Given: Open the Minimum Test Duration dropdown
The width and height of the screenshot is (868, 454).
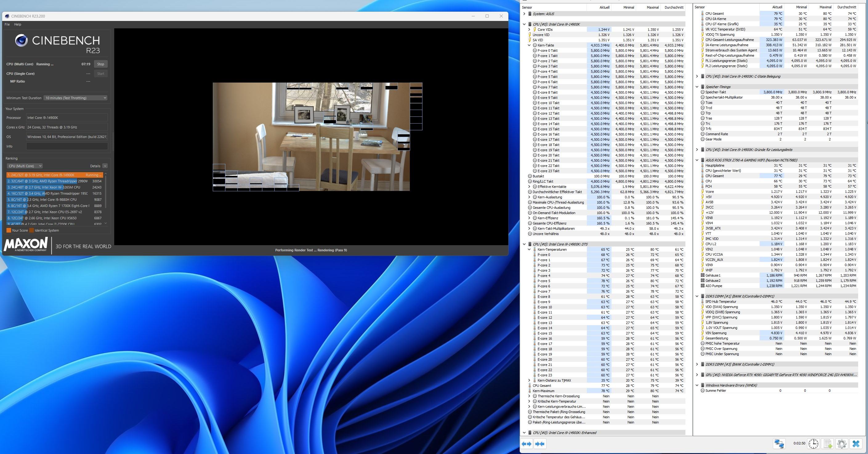Looking at the screenshot, I should tap(75, 98).
